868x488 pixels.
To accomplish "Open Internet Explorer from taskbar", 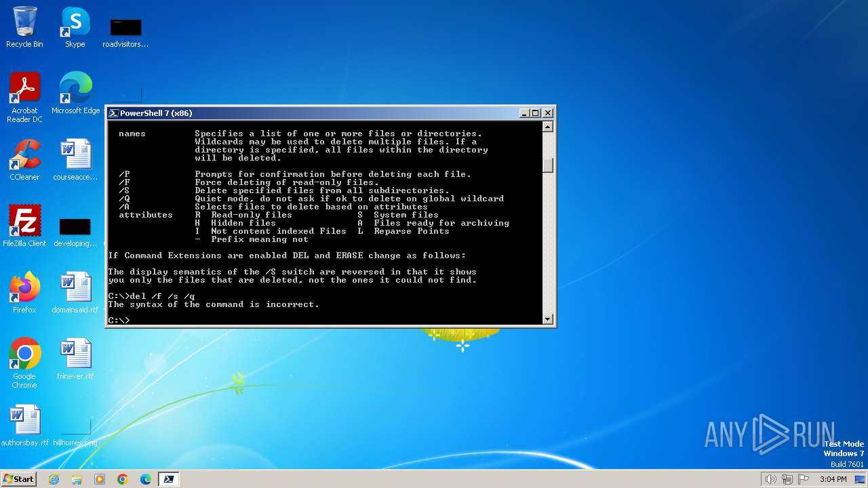I will 54,479.
